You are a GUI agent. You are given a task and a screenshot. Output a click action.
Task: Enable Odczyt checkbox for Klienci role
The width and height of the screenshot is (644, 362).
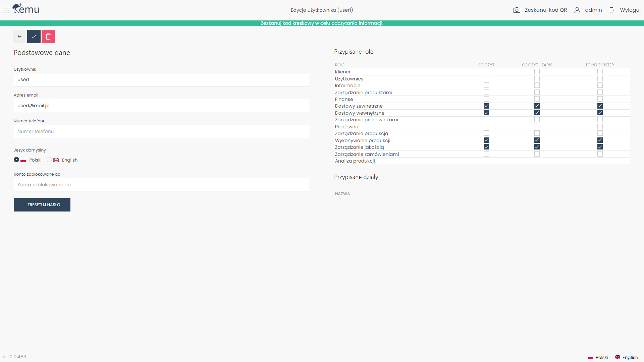[486, 72]
